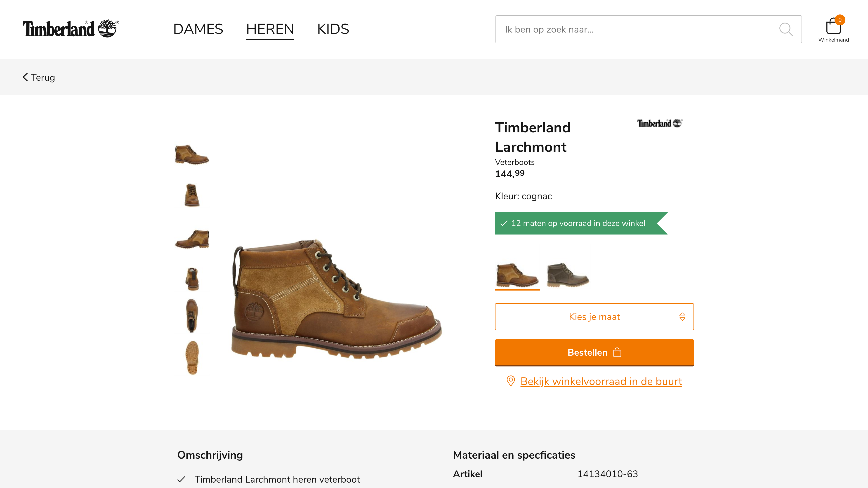This screenshot has height=488, width=868.
Task: Open the KIDS menu
Action: point(333,29)
